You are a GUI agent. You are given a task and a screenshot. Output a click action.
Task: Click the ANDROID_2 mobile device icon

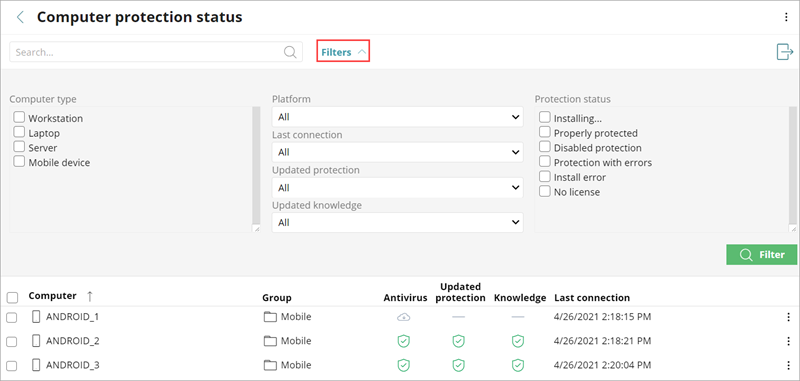[x=36, y=341]
